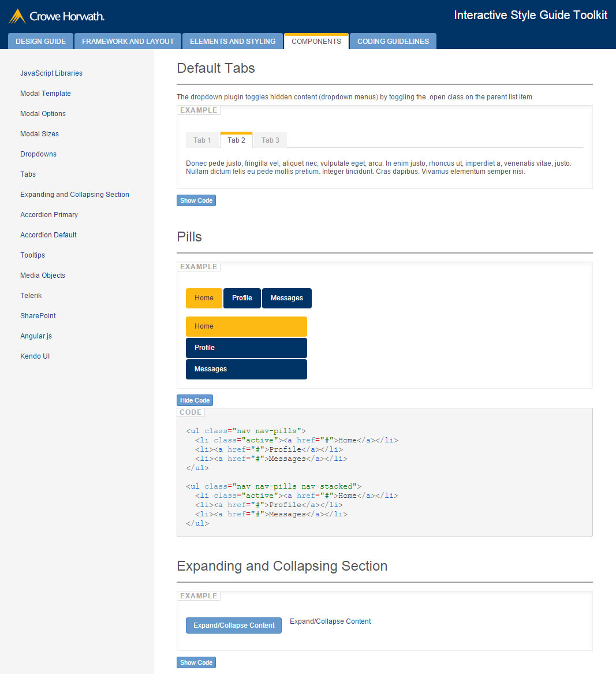The image size is (616, 674).
Task: Select Tab 3 in the example tabs
Action: (x=270, y=139)
